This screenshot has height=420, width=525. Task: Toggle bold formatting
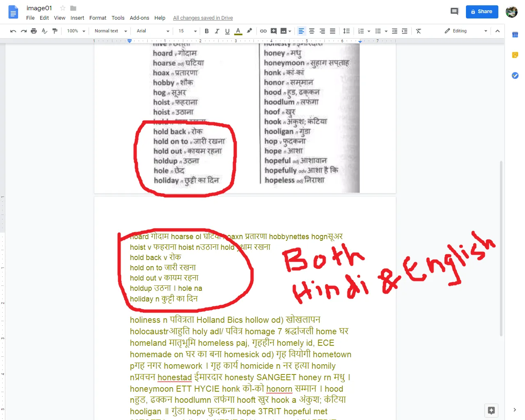207,31
